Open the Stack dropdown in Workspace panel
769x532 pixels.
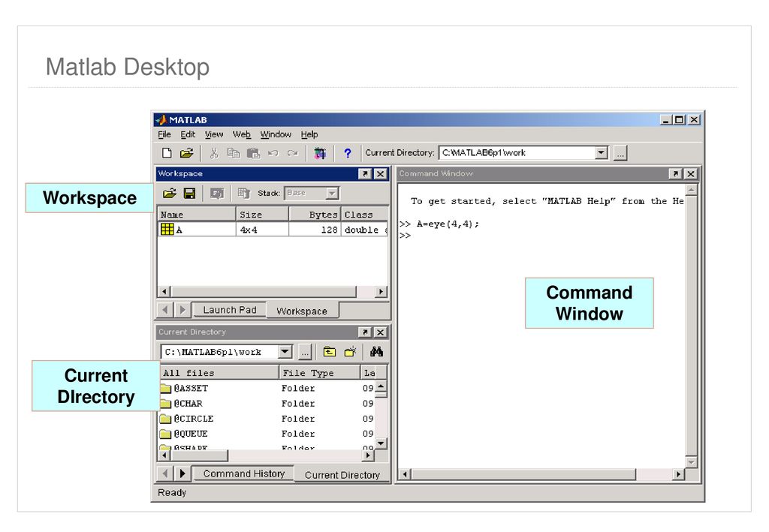[x=332, y=194]
